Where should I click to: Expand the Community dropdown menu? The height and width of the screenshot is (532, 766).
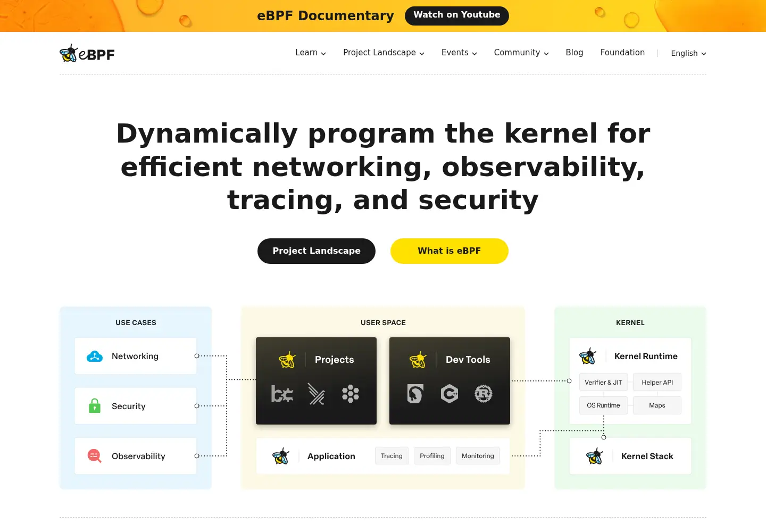tap(521, 53)
